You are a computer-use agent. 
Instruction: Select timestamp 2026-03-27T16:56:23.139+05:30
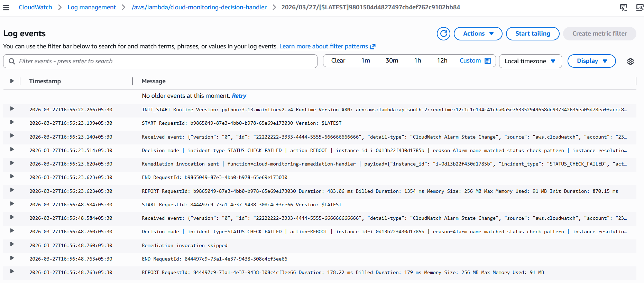coord(71,123)
